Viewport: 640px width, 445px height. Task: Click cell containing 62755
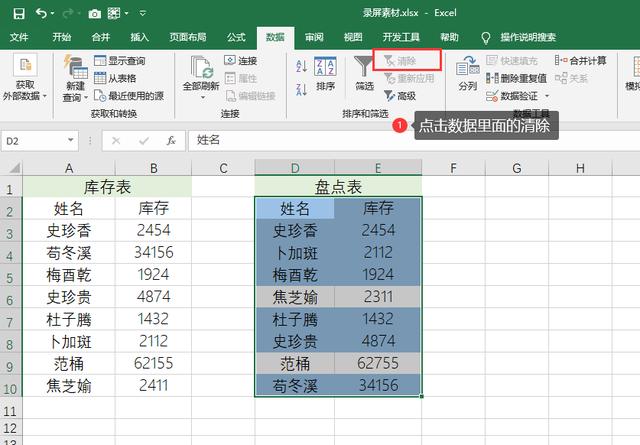[x=378, y=363]
